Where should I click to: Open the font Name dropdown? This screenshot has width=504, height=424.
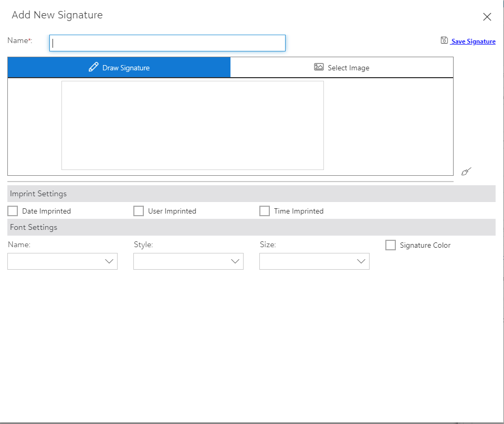tap(62, 261)
